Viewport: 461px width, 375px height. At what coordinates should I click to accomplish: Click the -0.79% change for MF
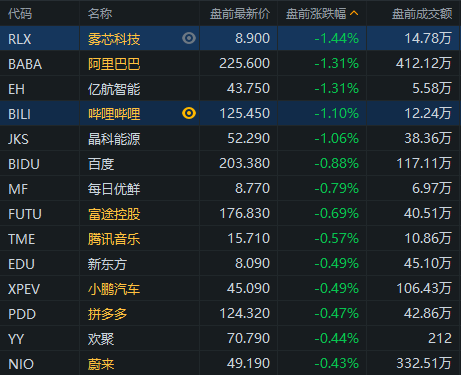[x=337, y=188]
